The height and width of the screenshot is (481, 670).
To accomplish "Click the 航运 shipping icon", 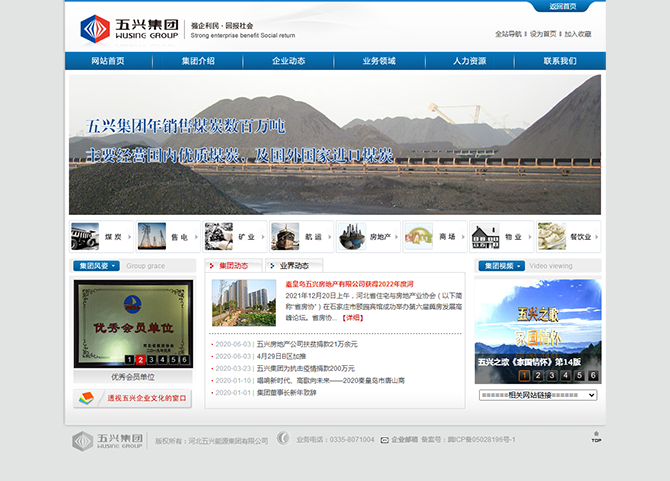I will tap(285, 236).
